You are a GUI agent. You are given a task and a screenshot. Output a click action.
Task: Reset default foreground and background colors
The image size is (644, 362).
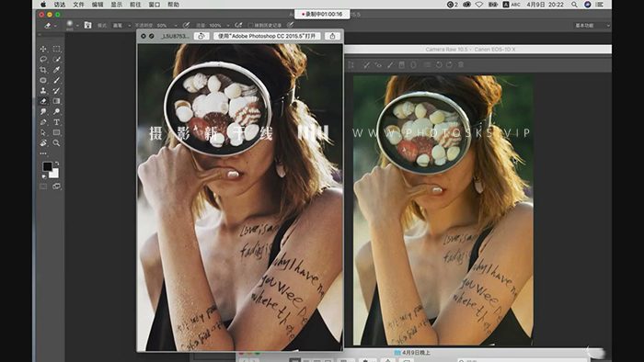click(x=43, y=176)
